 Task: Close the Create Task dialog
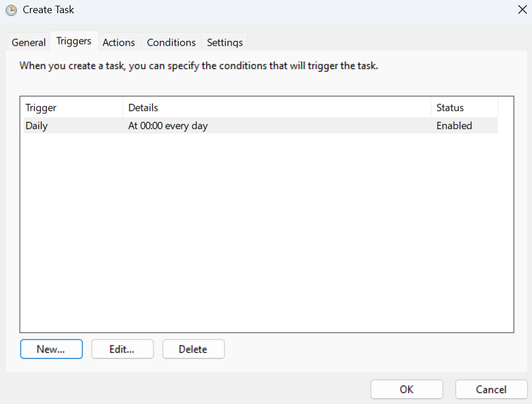pos(522,10)
